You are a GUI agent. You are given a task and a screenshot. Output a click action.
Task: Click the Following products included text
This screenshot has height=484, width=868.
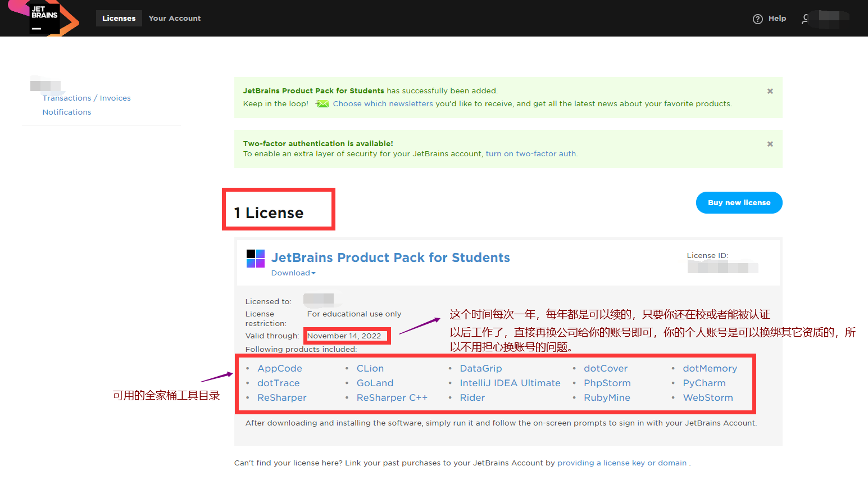click(x=301, y=349)
